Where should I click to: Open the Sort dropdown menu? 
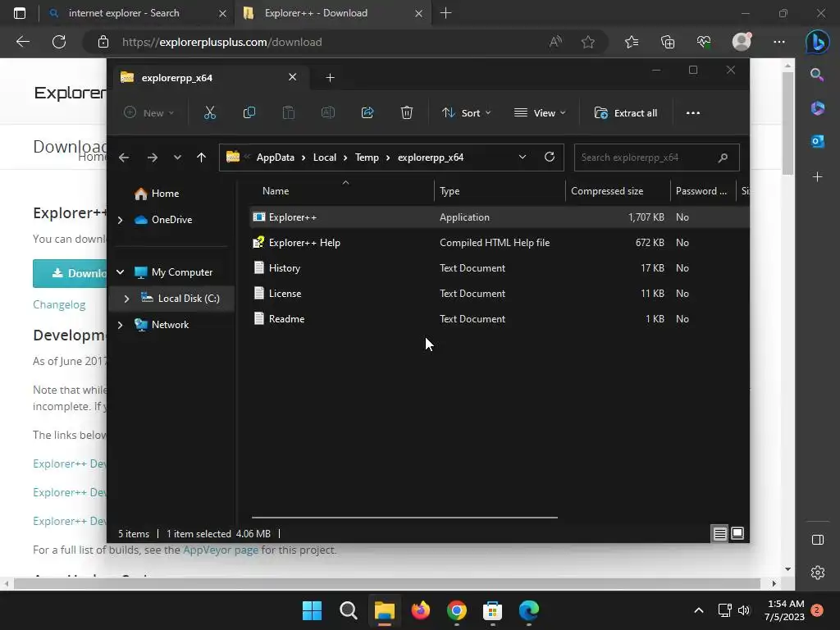[x=466, y=113]
